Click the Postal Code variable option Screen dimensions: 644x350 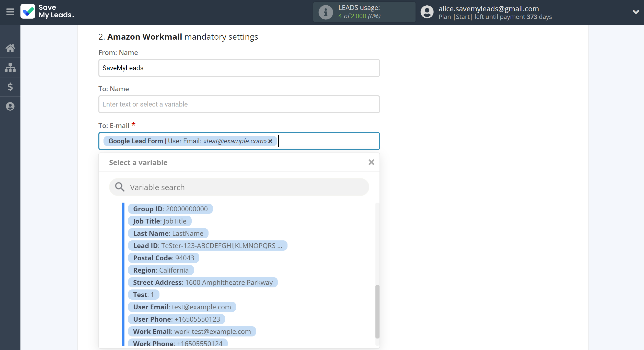click(164, 258)
